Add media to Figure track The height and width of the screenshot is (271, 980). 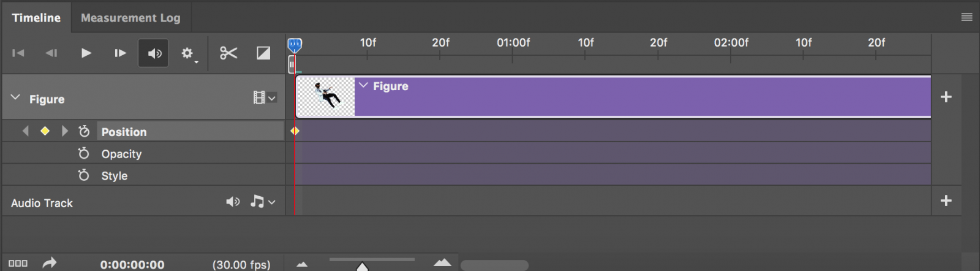946,97
